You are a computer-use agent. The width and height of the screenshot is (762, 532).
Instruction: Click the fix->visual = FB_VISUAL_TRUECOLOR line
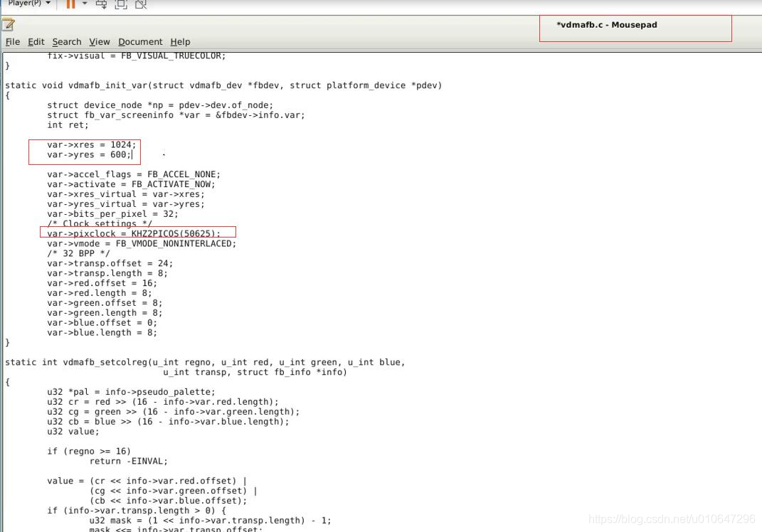click(x=136, y=56)
